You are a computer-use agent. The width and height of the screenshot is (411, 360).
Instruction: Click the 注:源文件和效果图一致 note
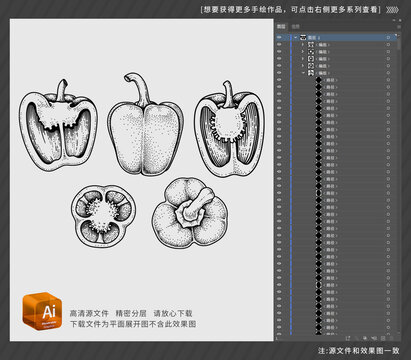tap(358, 351)
